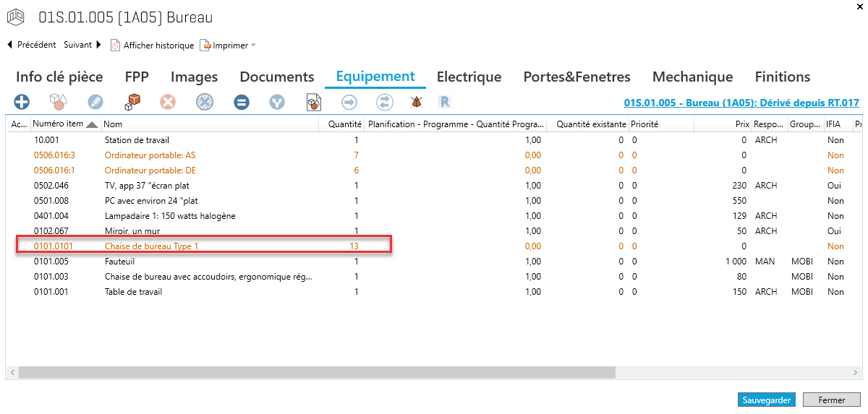Click the document with shapes icon
This screenshot has width=868, height=414.
click(314, 102)
